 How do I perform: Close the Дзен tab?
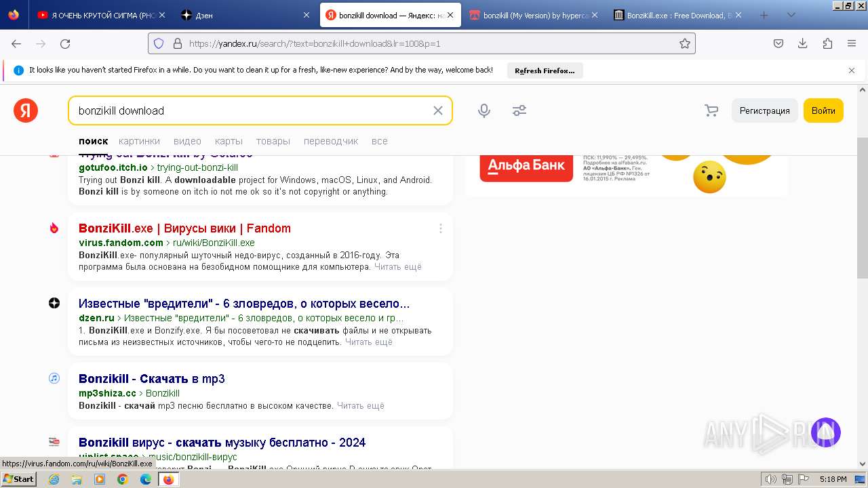click(x=306, y=15)
